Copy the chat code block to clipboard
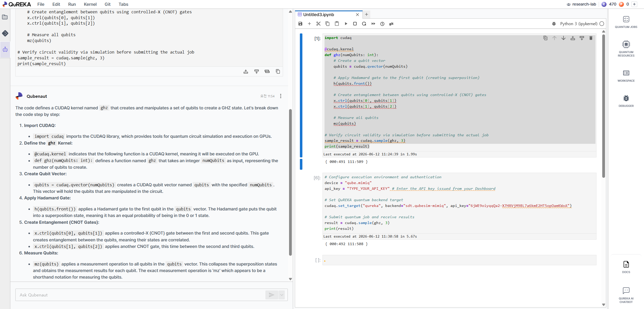The image size is (644, 309). click(x=278, y=72)
